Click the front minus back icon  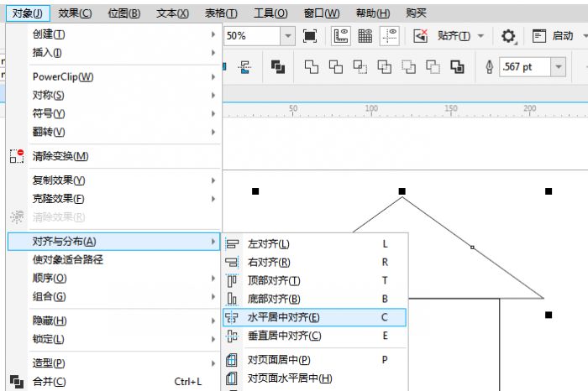click(409, 67)
